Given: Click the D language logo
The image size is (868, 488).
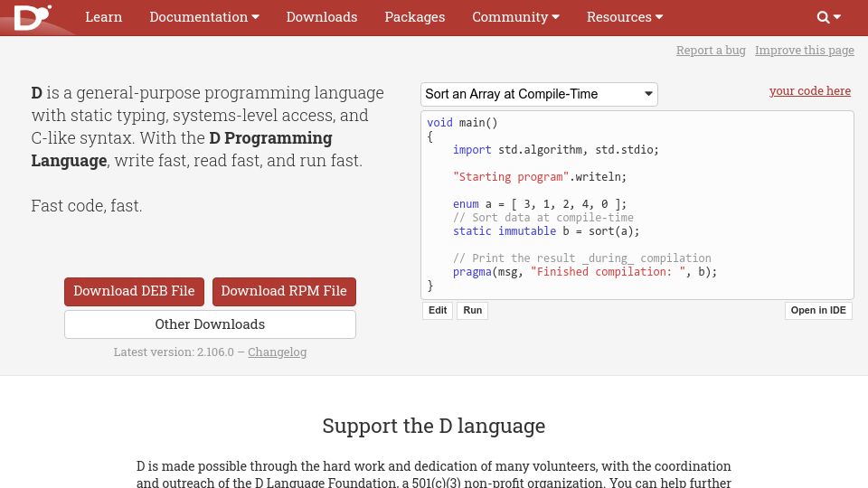Looking at the screenshot, I should pos(33,17).
